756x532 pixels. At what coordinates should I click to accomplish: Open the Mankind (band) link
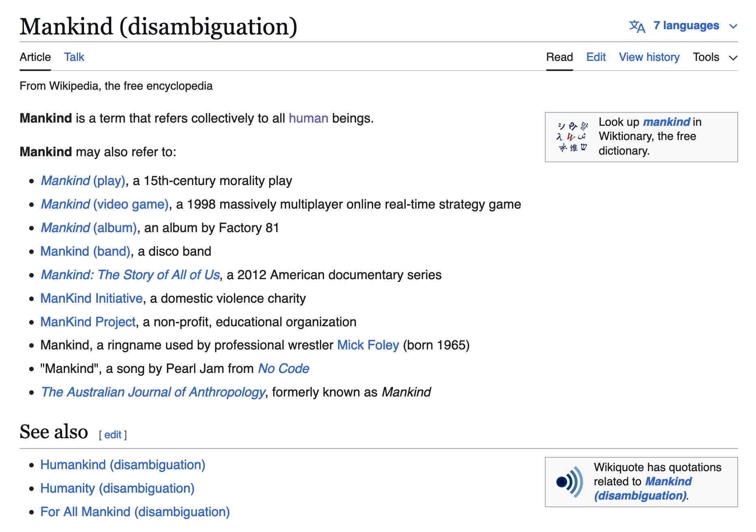click(x=85, y=251)
